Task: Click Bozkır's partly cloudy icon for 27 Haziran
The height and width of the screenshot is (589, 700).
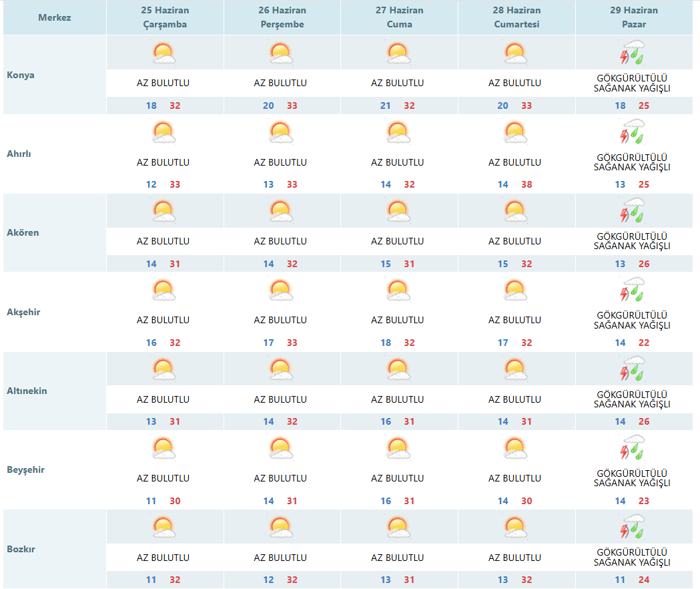Action: tap(398, 528)
